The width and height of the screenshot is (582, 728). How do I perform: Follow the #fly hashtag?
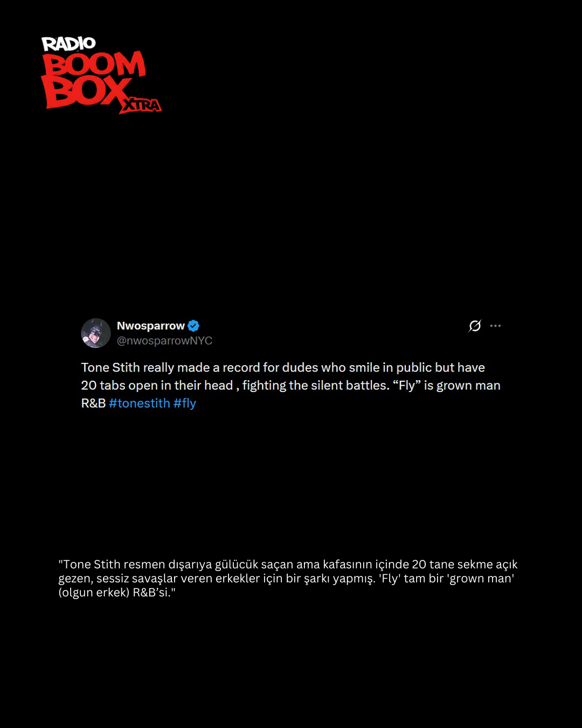185,403
